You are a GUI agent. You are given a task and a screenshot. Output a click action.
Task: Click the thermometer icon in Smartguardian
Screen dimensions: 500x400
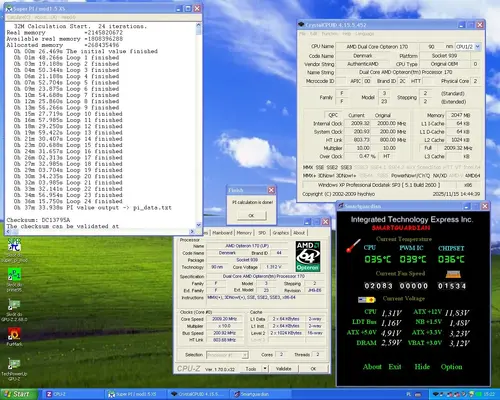coord(353,246)
